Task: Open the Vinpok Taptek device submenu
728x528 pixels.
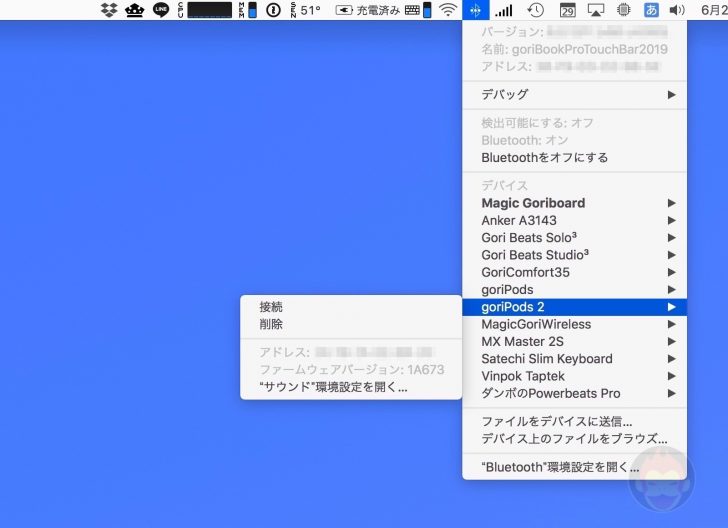Action: click(575, 376)
